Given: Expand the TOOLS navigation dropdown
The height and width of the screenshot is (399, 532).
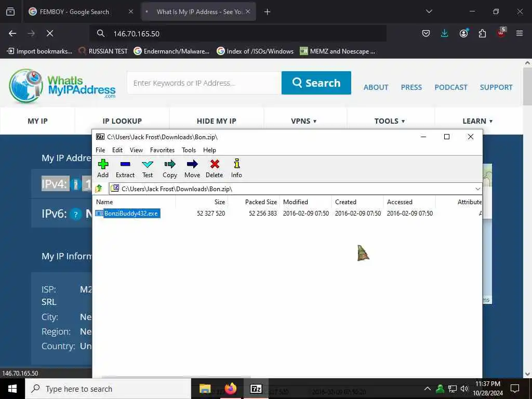Looking at the screenshot, I should coord(390,121).
